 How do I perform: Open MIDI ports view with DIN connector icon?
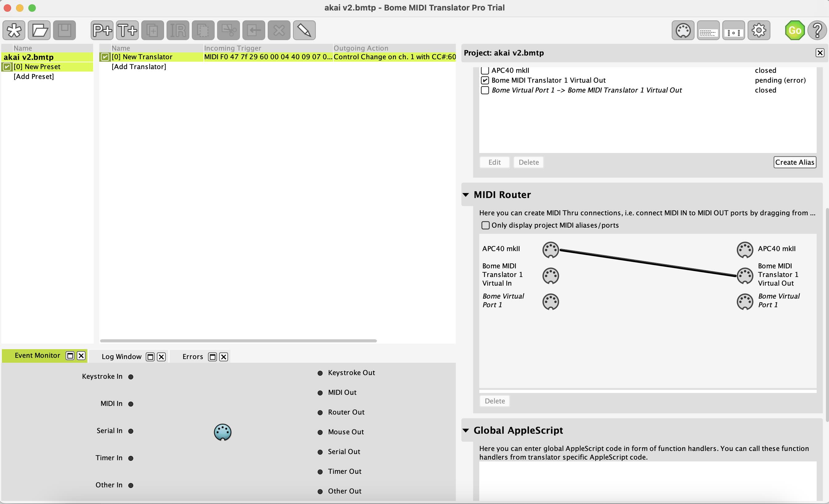click(683, 30)
